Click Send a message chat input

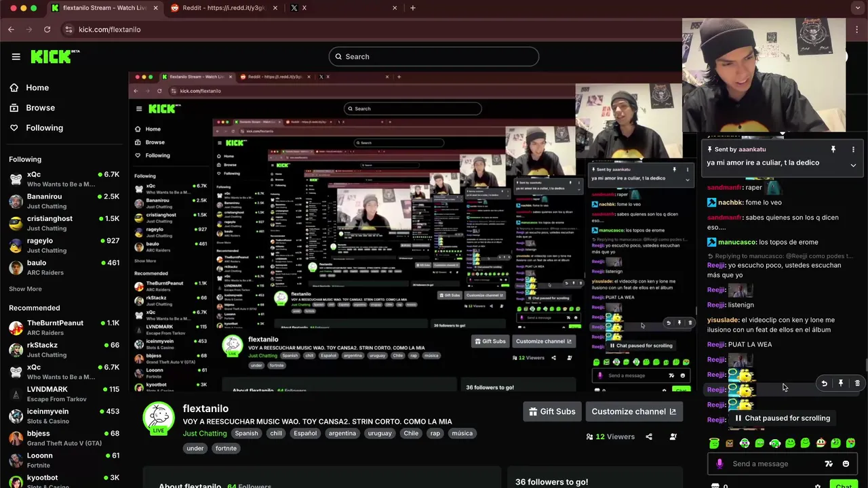[x=773, y=464]
